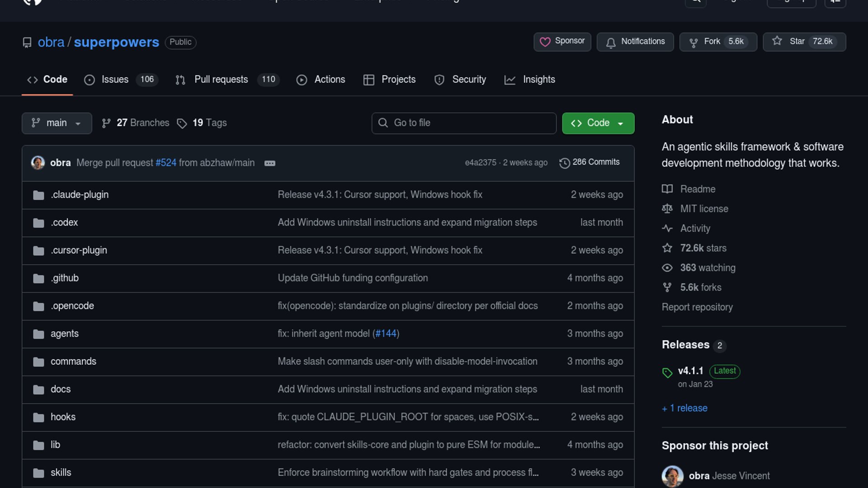This screenshot has height=488, width=868.
Task: Open the Actions tab
Action: point(330,80)
